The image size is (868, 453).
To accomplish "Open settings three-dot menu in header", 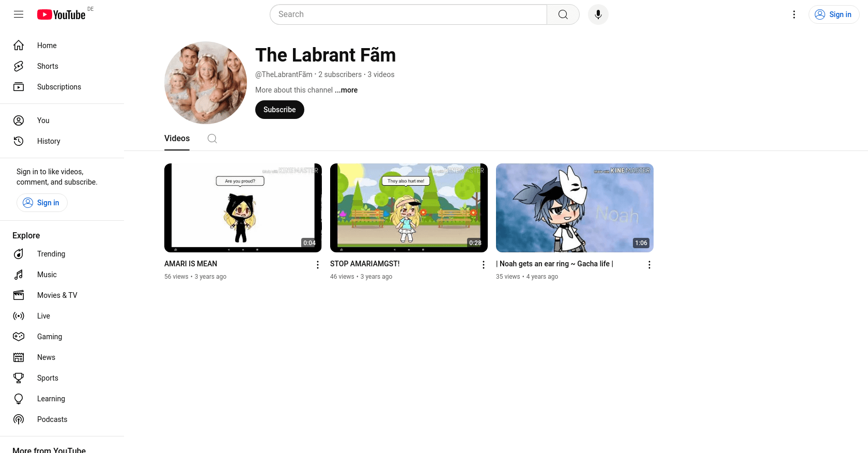I will coord(794,14).
